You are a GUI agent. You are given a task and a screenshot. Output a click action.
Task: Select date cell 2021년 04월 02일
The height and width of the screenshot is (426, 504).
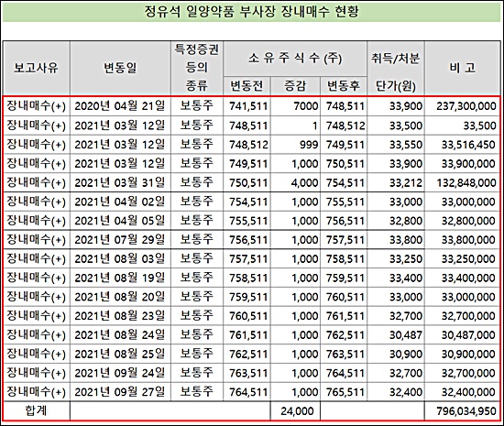[120, 202]
